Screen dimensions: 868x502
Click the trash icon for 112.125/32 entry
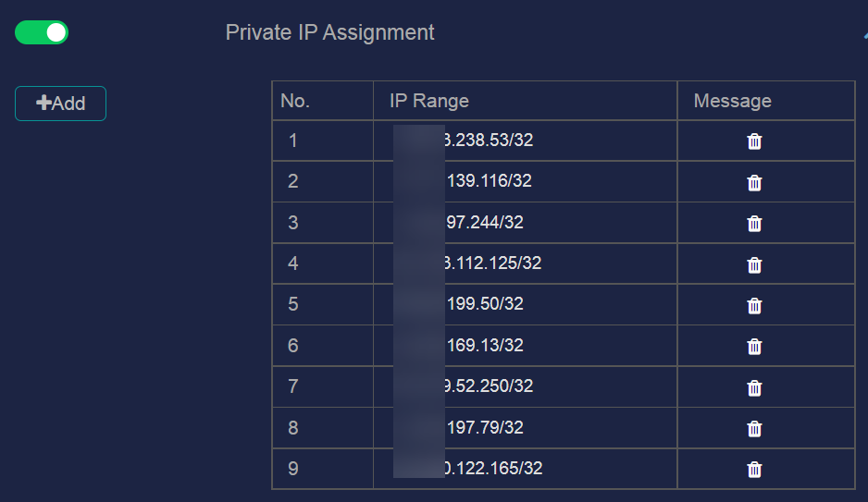[754, 264]
